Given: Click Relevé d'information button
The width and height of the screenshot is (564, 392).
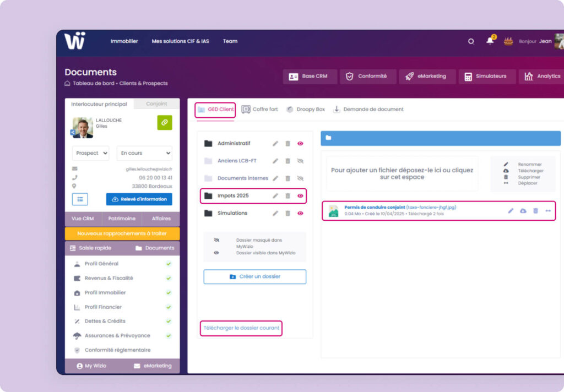Looking at the screenshot, I should pos(139,199).
